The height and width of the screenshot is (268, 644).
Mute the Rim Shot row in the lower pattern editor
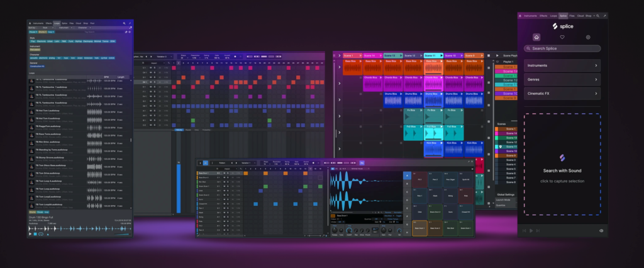click(x=225, y=182)
